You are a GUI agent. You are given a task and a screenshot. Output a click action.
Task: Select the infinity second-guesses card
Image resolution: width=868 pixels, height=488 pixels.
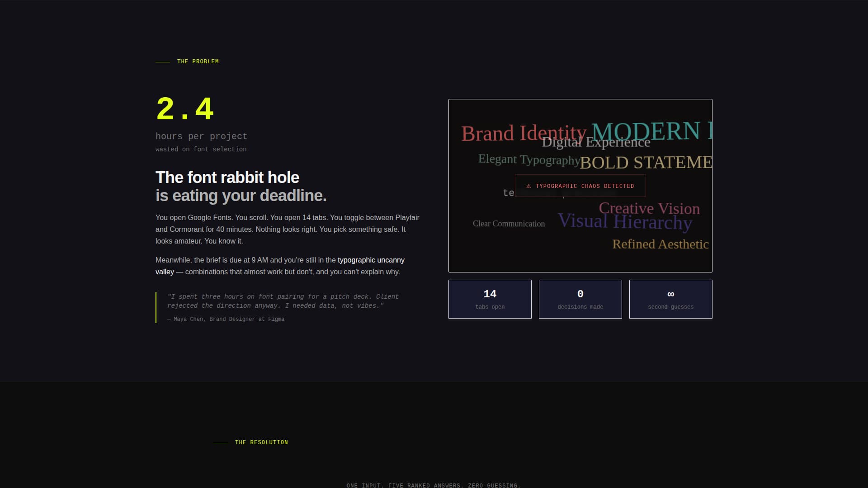[x=670, y=299]
